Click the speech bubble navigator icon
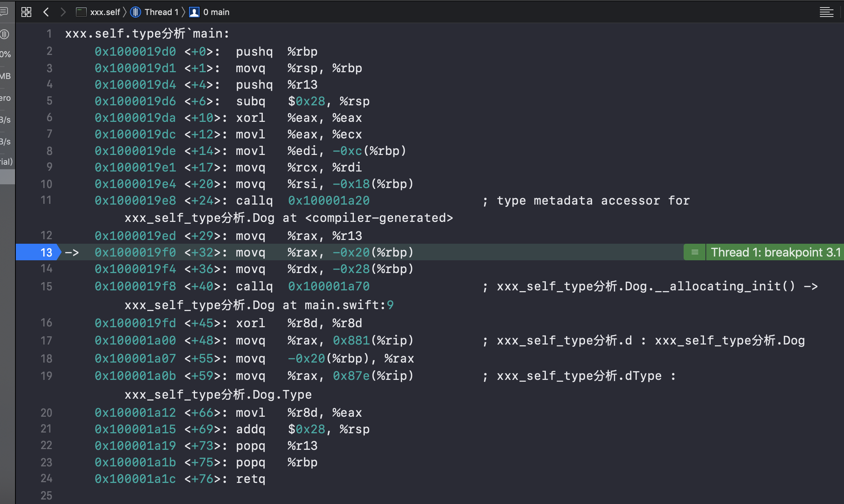 coord(4,12)
